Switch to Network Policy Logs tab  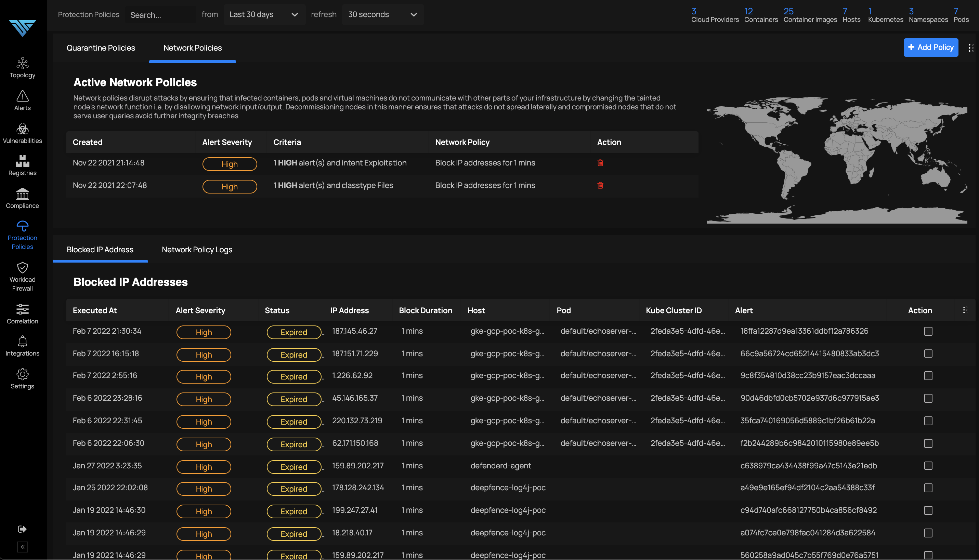[197, 250]
